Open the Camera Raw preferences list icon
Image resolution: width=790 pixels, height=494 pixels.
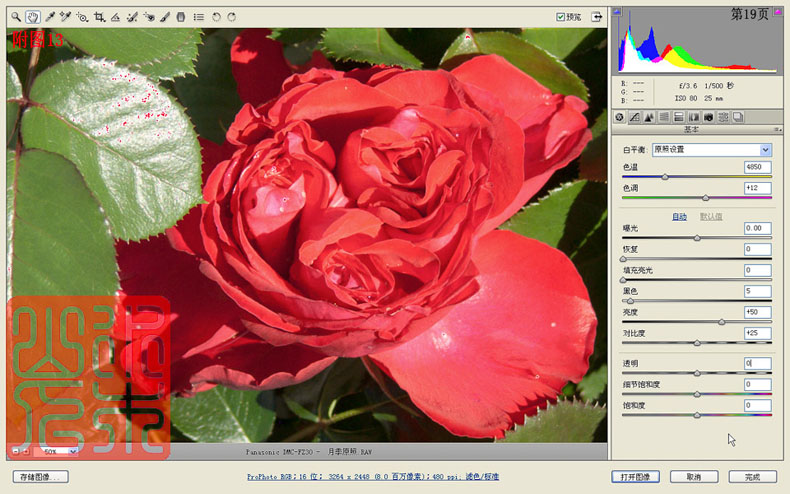pos(199,17)
